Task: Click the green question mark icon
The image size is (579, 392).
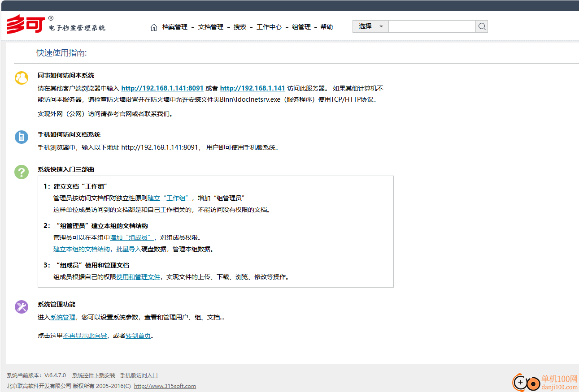Action: coord(22,172)
